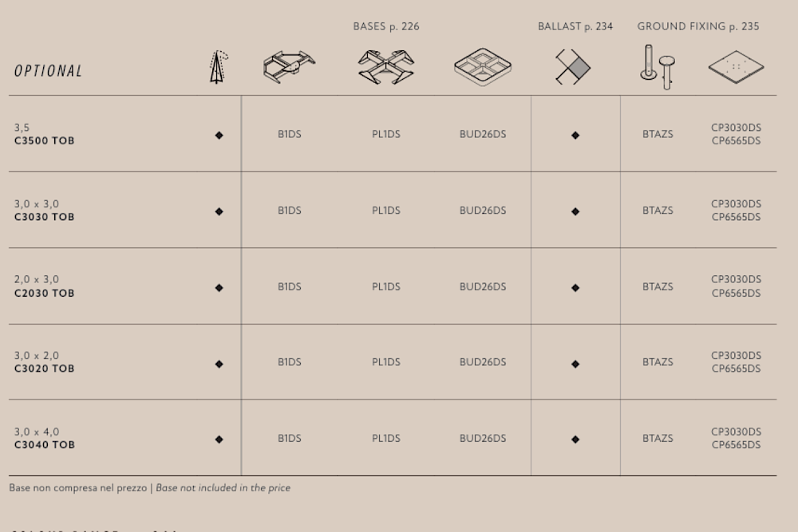Click the cover diamond marker for C3020 TOB

coord(219,364)
